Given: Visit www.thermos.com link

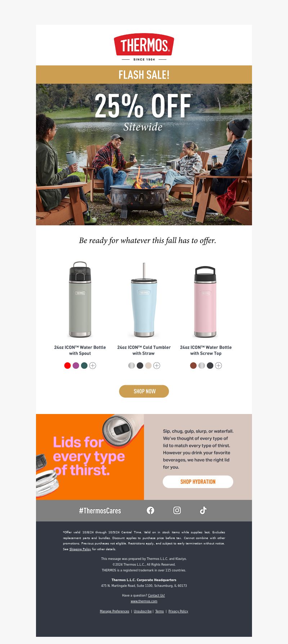Looking at the screenshot, I should click(144, 601).
